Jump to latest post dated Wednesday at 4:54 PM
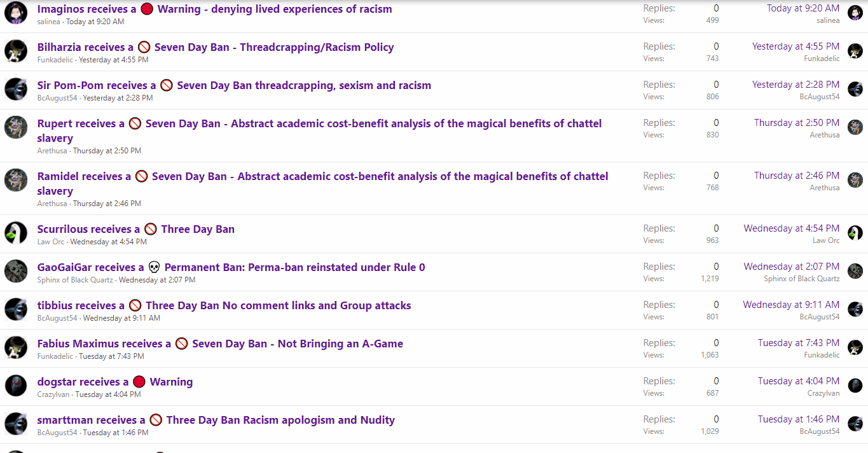Screen dimensions: 868x453 tap(792, 228)
